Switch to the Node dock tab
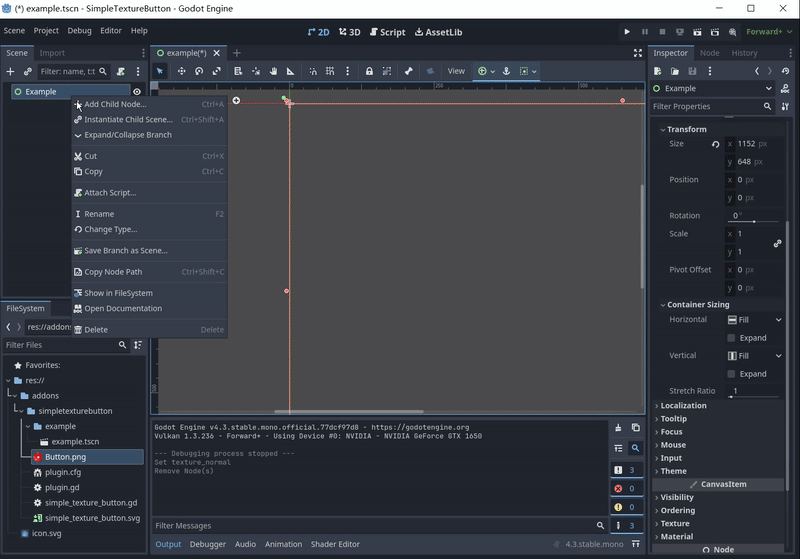The height and width of the screenshot is (559, 800). 709,53
